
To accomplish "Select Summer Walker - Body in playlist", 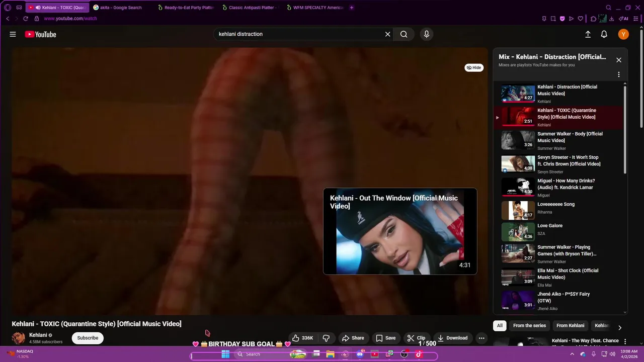I will tap(558, 141).
